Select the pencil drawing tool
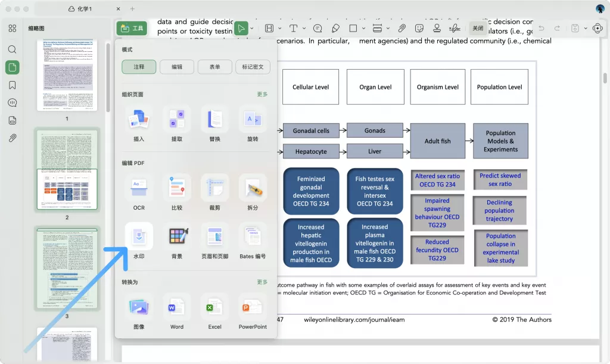Image resolution: width=610 pixels, height=364 pixels. [335, 28]
